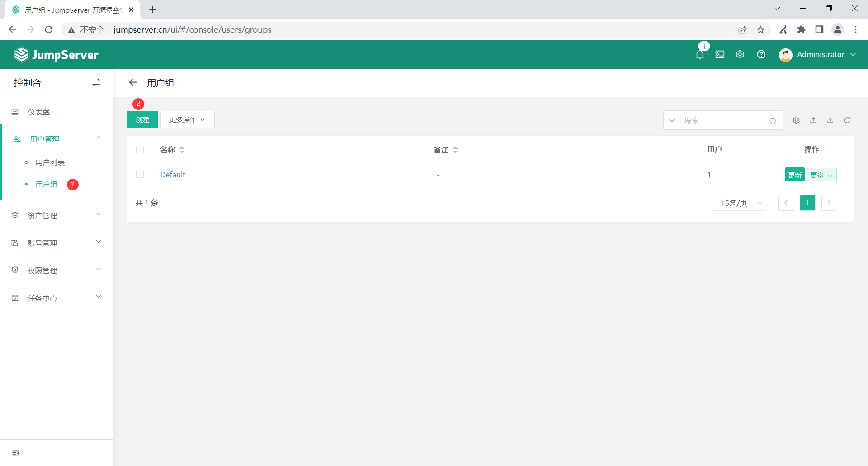Open table column settings gear
868x466 pixels.
coord(796,120)
